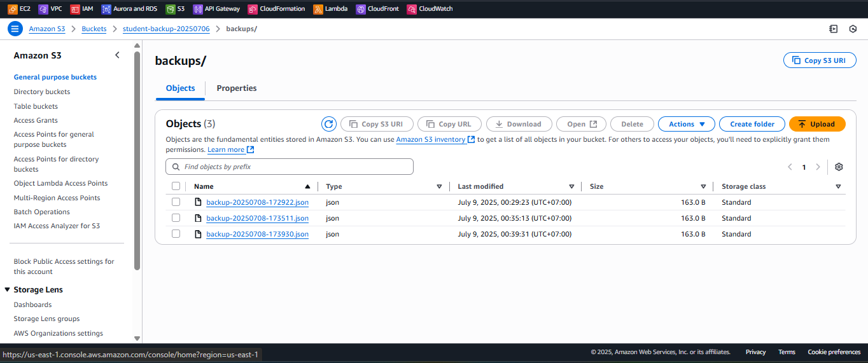Click the Upload button

[817, 124]
